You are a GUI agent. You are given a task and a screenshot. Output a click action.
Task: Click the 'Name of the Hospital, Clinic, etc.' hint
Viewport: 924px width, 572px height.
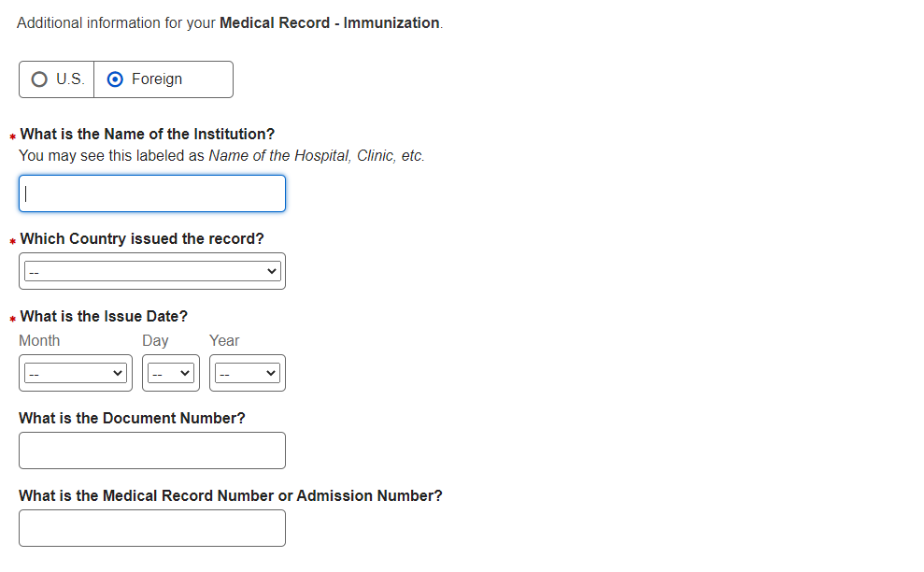click(x=316, y=155)
